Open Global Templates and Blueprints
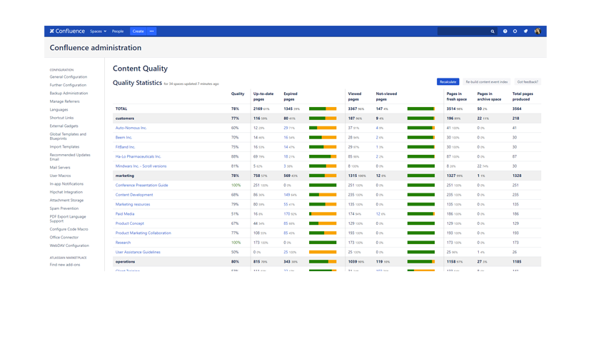591x364 pixels. (x=68, y=136)
